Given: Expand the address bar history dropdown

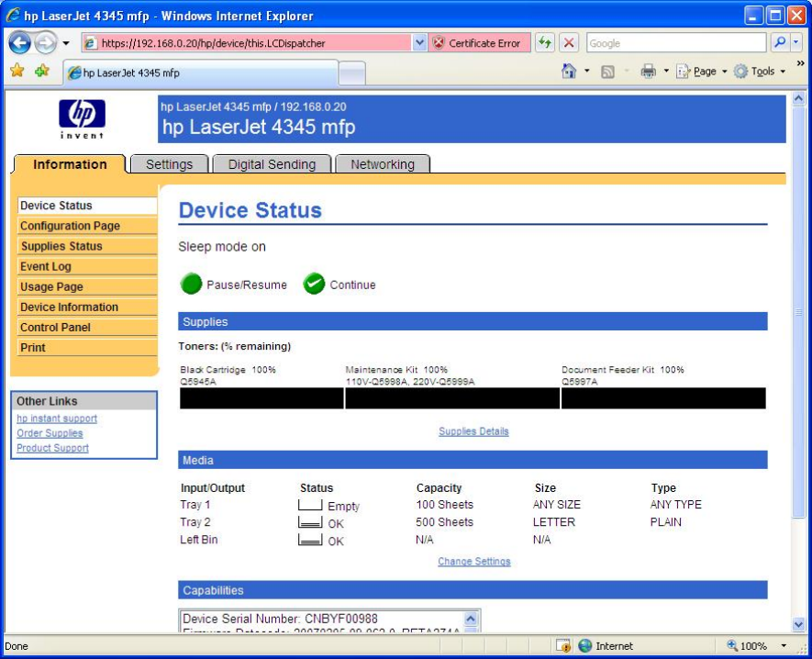Looking at the screenshot, I should [419, 43].
